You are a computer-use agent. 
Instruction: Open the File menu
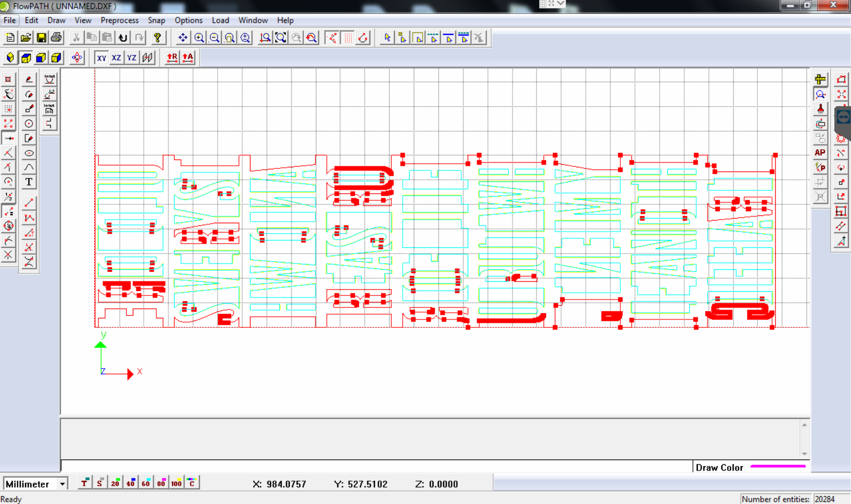click(x=9, y=20)
